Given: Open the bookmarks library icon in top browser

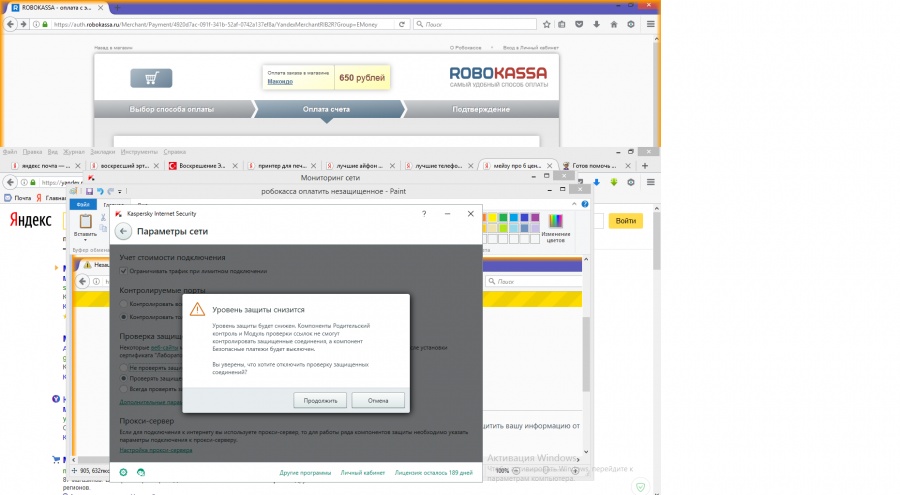Looking at the screenshot, I should tap(562, 24).
